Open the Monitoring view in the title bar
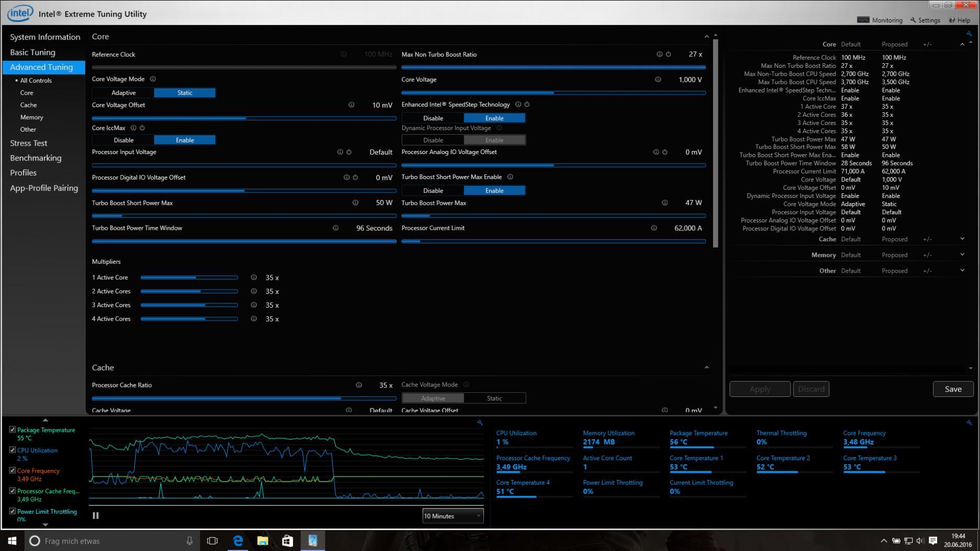The image size is (980, 551). click(880, 20)
